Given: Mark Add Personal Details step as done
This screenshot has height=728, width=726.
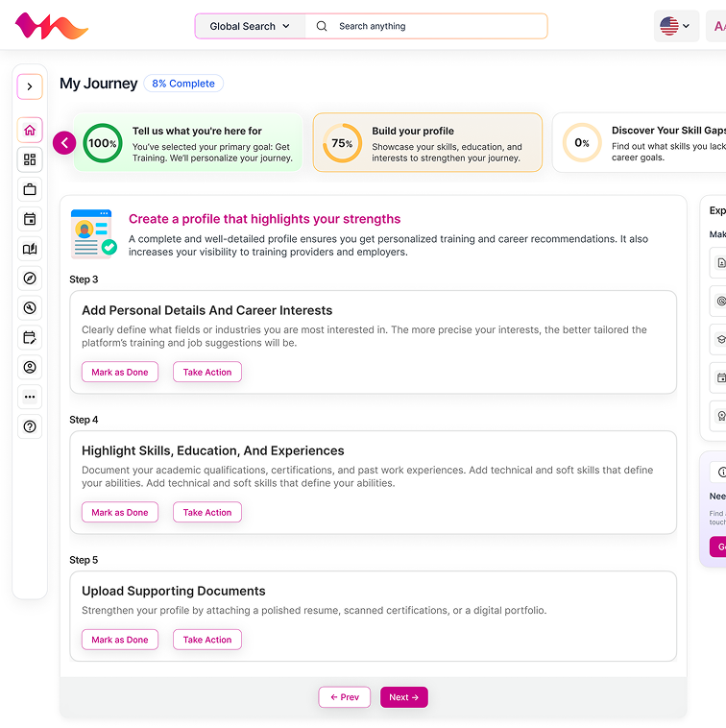Looking at the screenshot, I should [120, 373].
